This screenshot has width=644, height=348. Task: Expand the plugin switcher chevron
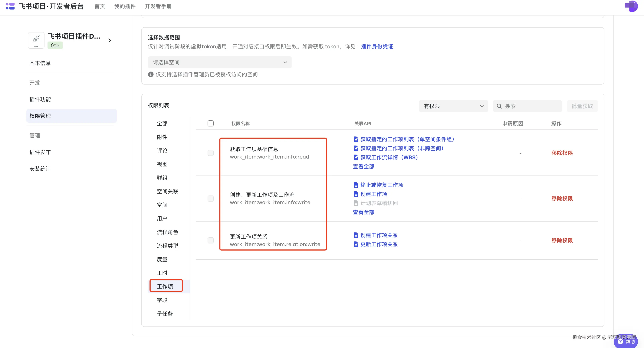click(x=110, y=40)
